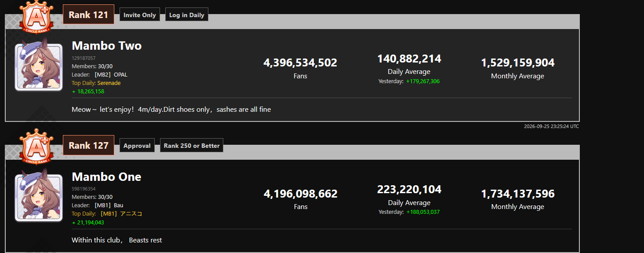Select the Rank 127 tag

[88, 145]
